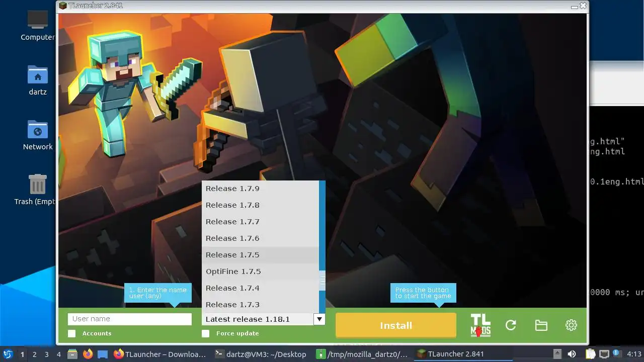Select OptiFine 1.7.5 from the list
Image resolution: width=644 pixels, height=362 pixels.
point(260,271)
